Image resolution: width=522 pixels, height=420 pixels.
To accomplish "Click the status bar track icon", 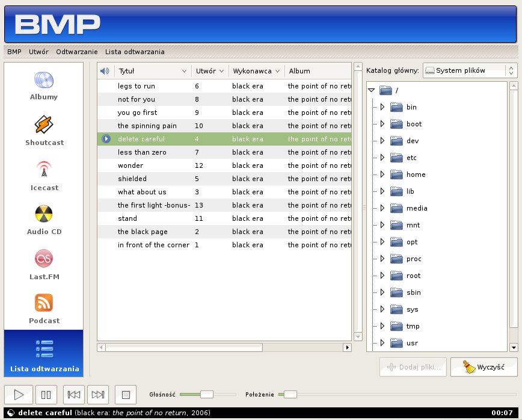I will 11,413.
